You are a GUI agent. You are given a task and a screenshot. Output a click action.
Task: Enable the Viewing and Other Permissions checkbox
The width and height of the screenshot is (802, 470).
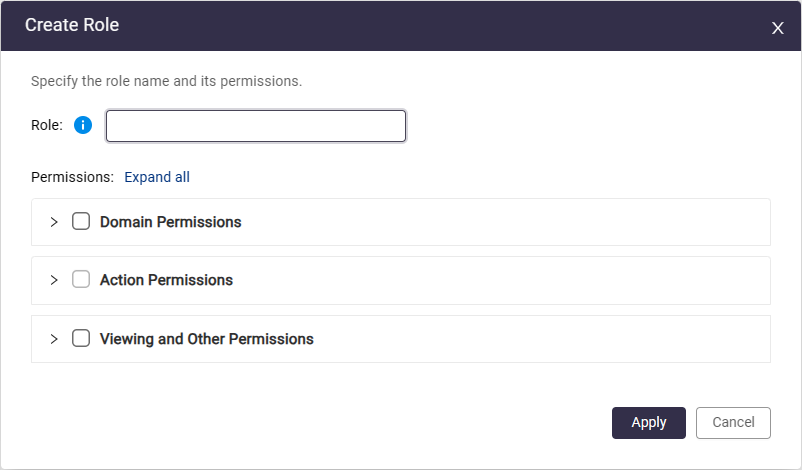[x=81, y=339]
